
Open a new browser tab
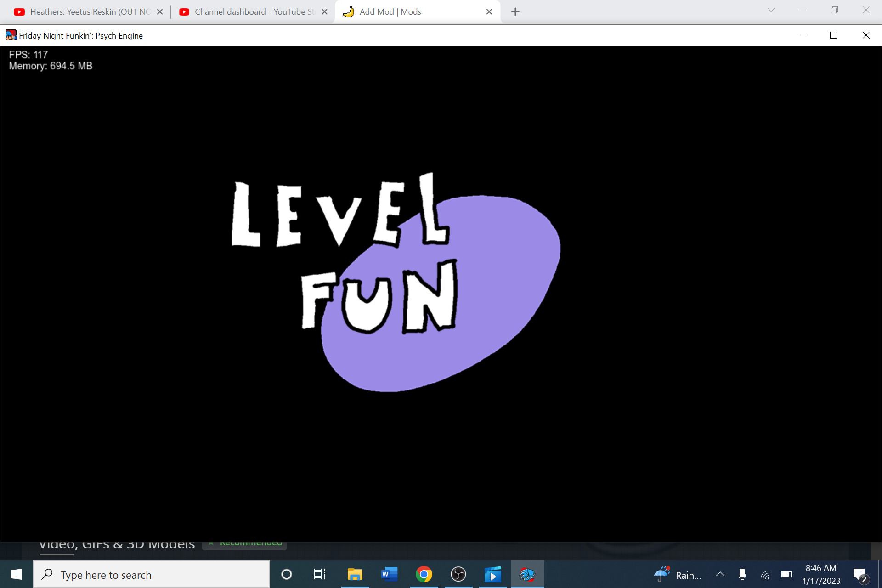[x=515, y=12]
